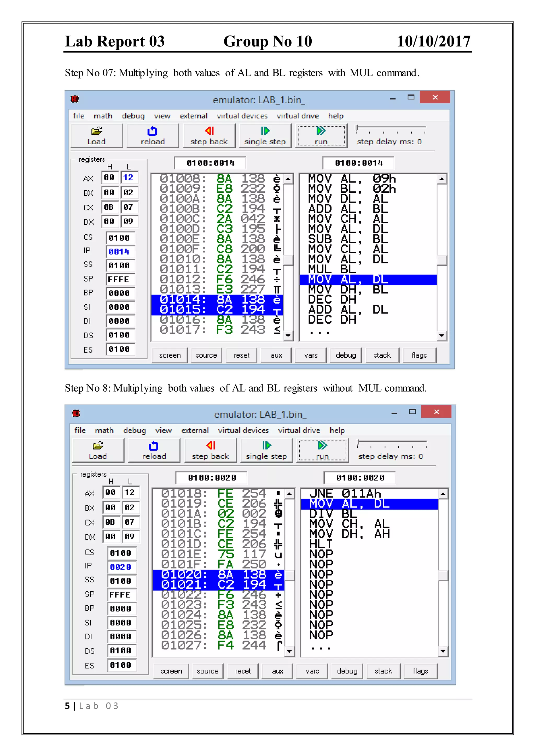The image size is (535, 756).
Task: Click left address box 0100:0014 in upper window
Action: pyautogui.click(x=210, y=163)
